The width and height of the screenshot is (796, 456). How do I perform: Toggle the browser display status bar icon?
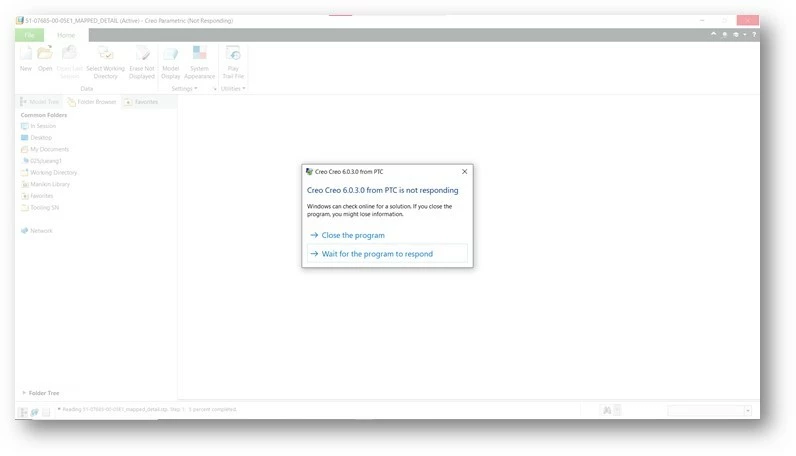[35, 412]
